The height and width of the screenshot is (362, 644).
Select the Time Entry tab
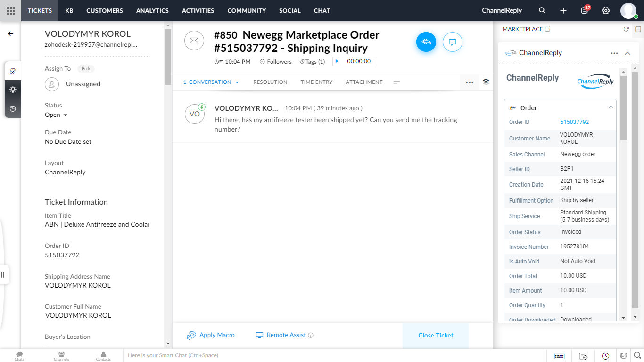[x=317, y=82]
